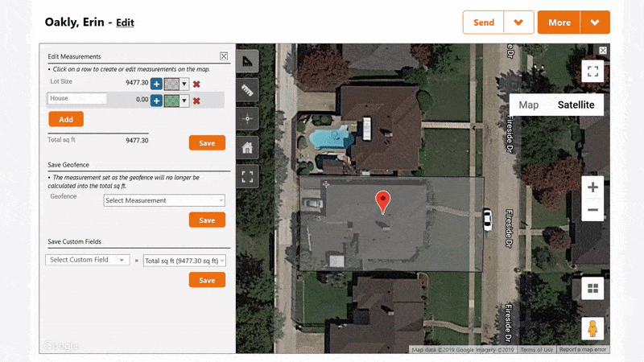Click the blue plus for House row
644x362 pixels.
coord(156,101)
